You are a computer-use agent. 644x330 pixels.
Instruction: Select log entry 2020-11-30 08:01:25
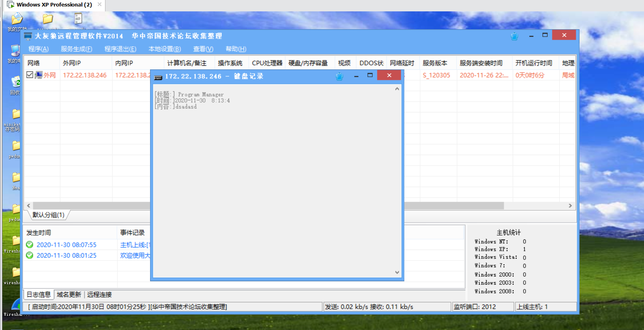point(67,255)
